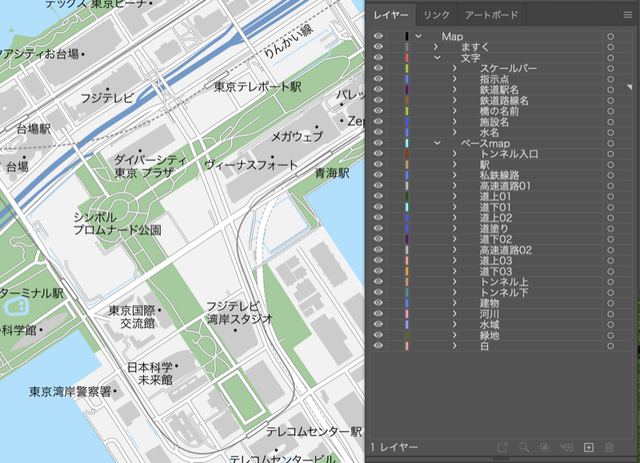Image resolution: width=640 pixels, height=463 pixels.
Task: Hide the 緑地 layer
Action: (x=378, y=335)
